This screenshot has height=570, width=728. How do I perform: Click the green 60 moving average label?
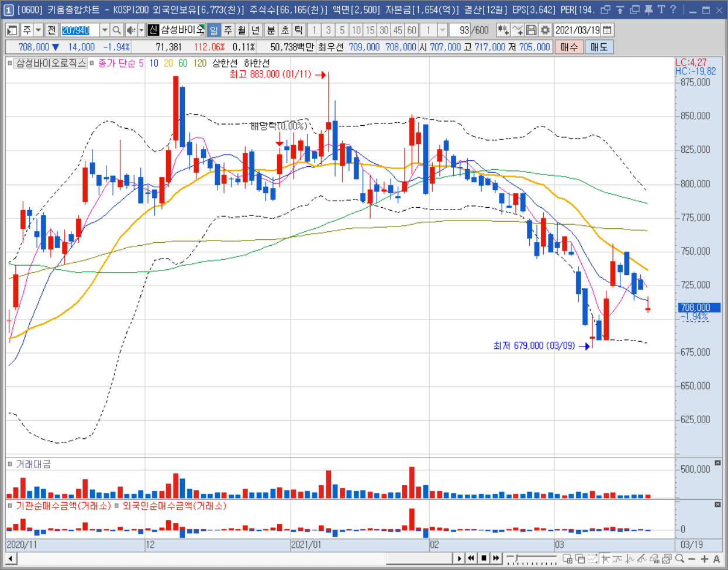[183, 63]
